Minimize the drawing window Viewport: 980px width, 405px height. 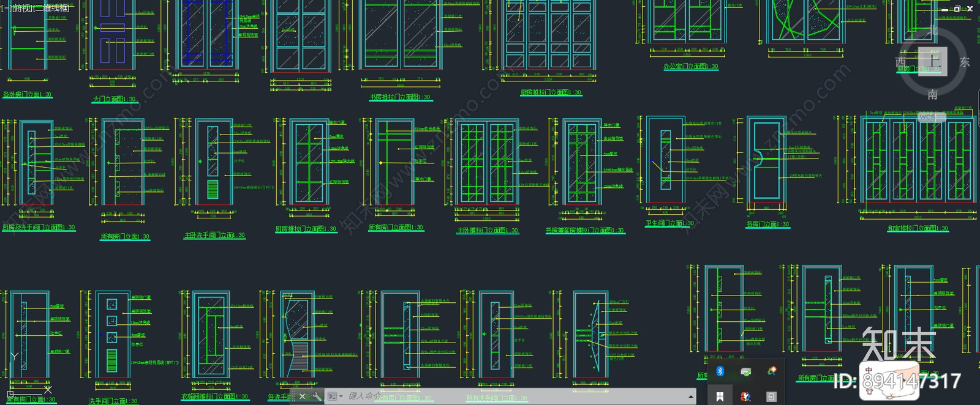[944, 9]
